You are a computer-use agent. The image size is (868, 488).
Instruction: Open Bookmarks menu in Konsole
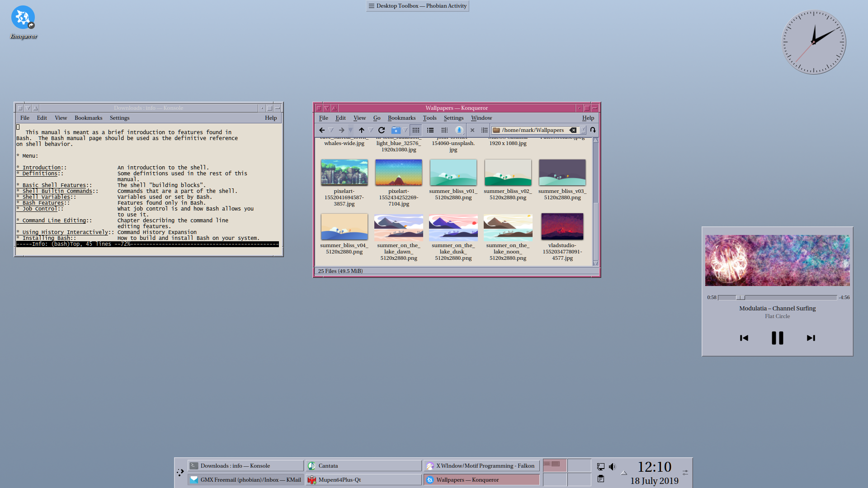[88, 118]
